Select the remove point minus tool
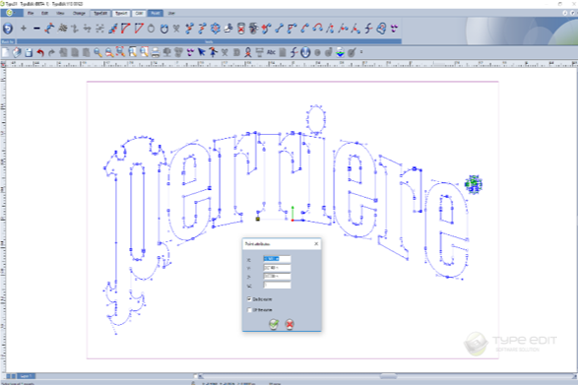The image size is (578, 385). tap(36, 28)
